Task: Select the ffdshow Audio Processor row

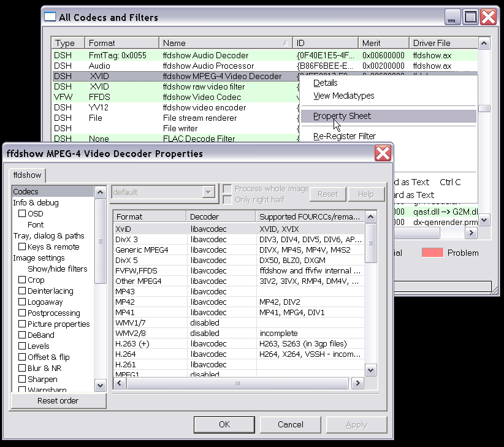Action: coord(265,66)
